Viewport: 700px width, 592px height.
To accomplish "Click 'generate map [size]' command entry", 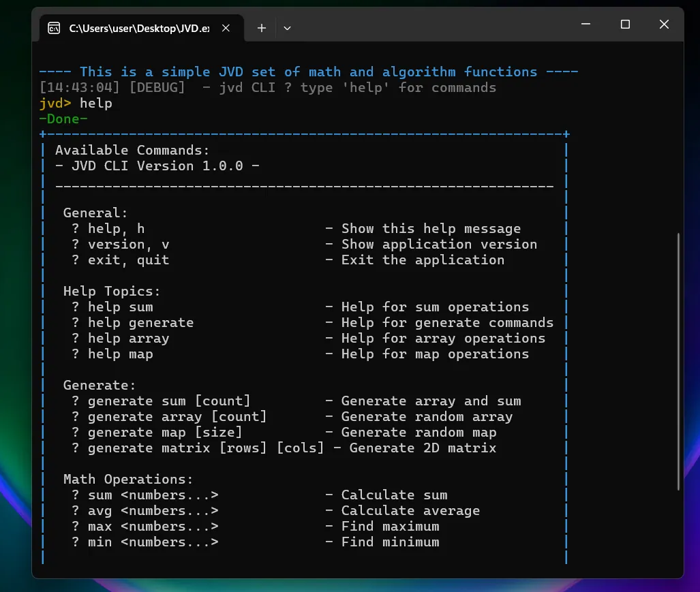I will (x=165, y=433).
